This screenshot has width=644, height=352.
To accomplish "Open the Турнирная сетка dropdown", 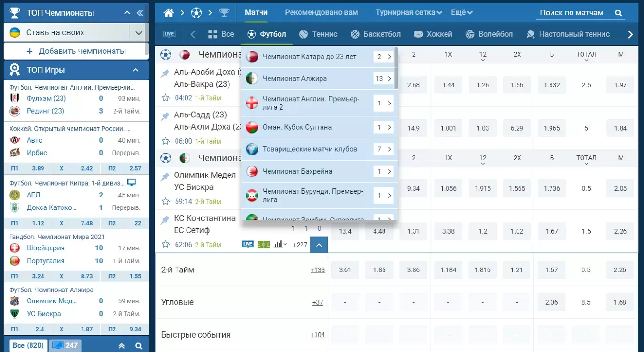I will click(408, 12).
